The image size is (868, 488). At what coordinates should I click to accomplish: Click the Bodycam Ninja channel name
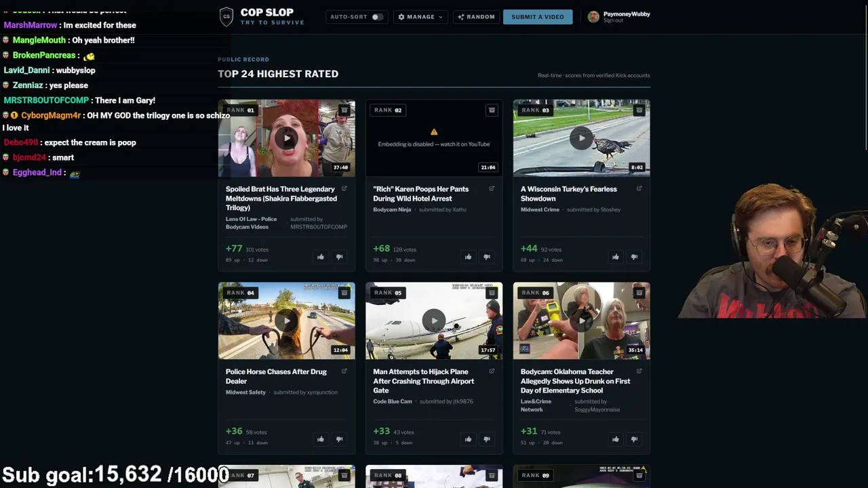point(392,209)
